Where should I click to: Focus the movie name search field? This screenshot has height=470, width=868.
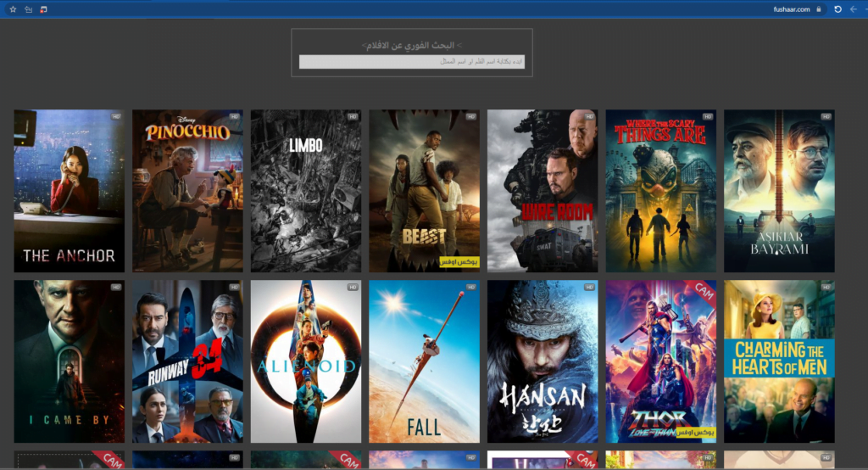411,62
